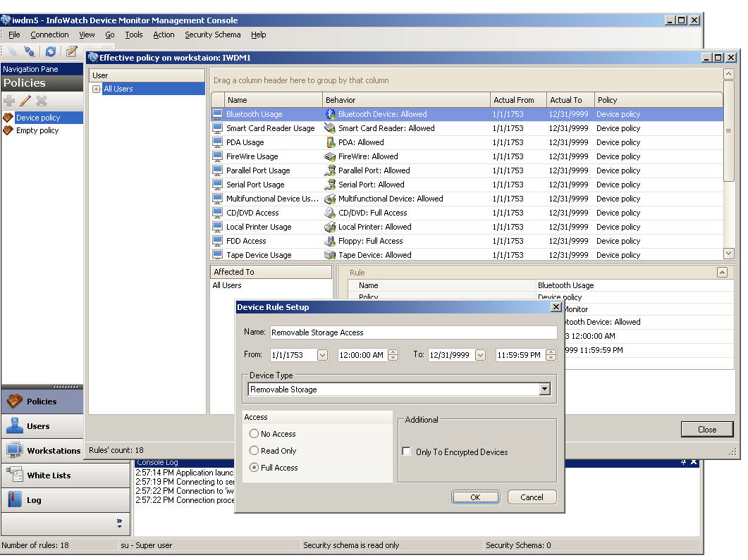Click Cancel in Device Rule Setup
The height and width of the screenshot is (560, 748).
[532, 497]
